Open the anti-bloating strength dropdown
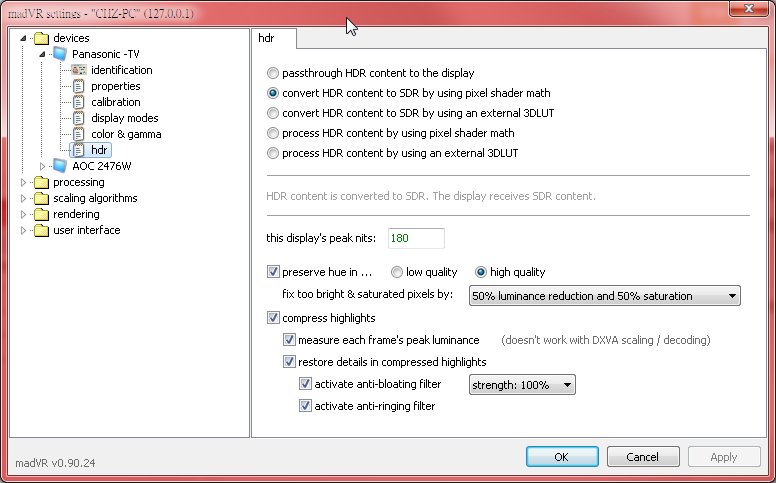The height and width of the screenshot is (483, 776). pyautogui.click(x=522, y=384)
